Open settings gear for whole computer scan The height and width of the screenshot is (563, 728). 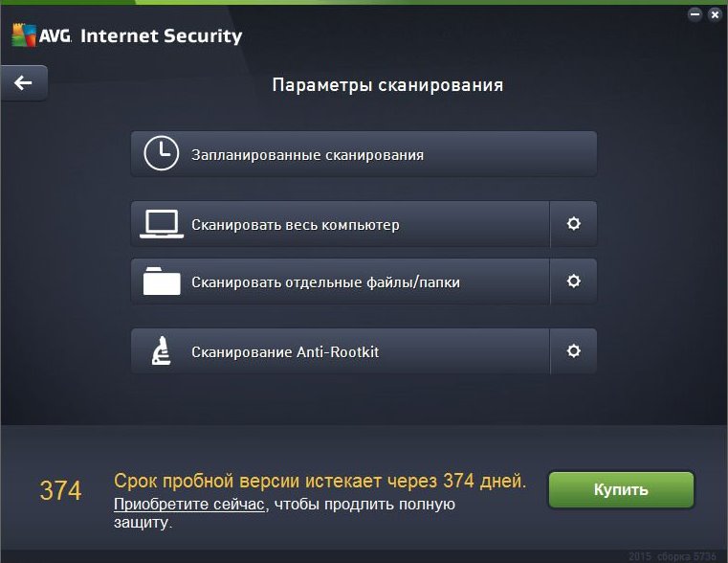[x=573, y=224]
